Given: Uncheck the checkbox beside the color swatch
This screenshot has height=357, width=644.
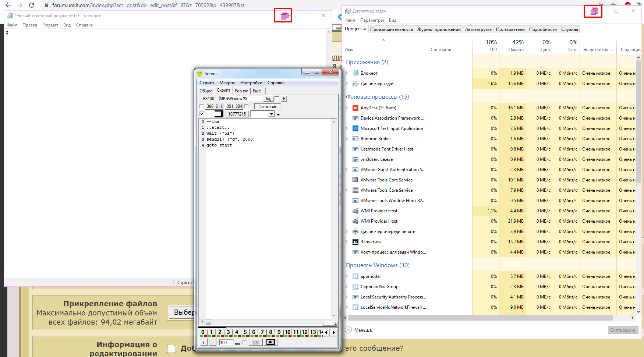Looking at the screenshot, I should [202, 114].
